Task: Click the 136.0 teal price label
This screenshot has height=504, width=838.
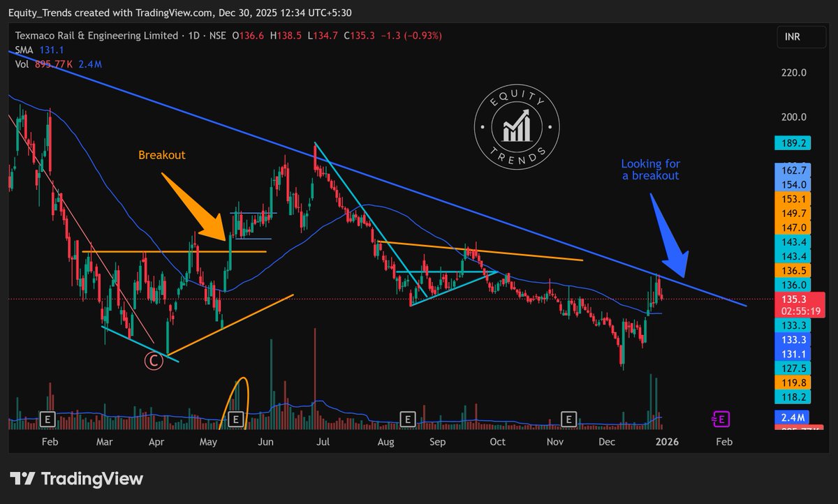Action: (x=792, y=285)
